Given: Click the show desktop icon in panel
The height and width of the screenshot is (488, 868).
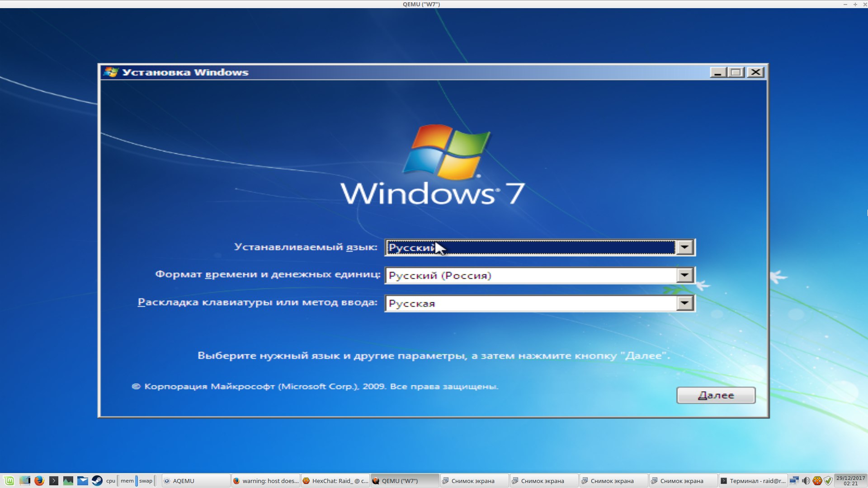Looking at the screenshot, I should [x=24, y=481].
